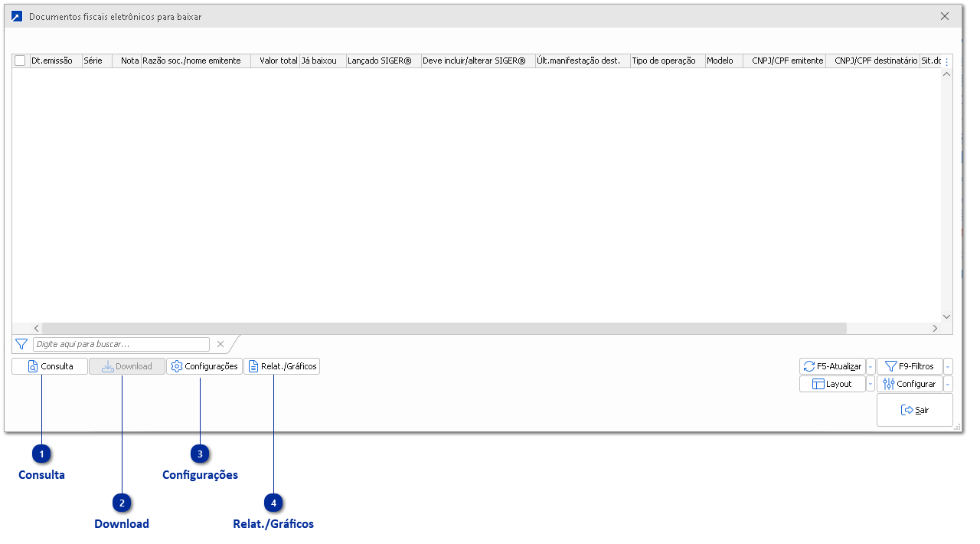Sort by the Já baixou column header

pyautogui.click(x=322, y=61)
